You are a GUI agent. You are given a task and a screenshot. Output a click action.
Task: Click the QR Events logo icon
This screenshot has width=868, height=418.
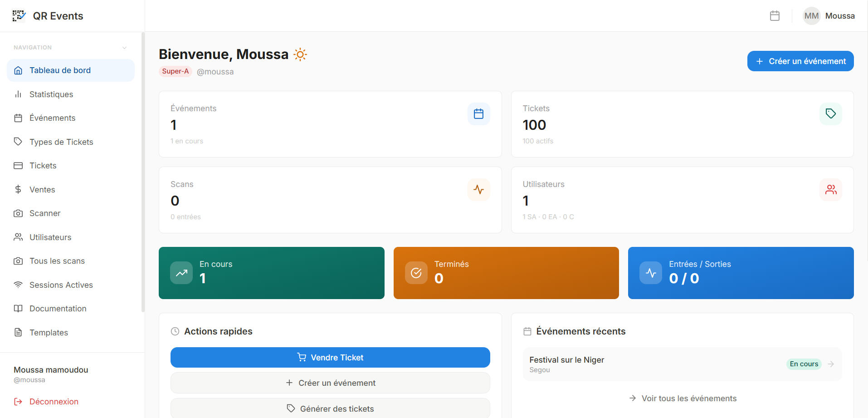(x=19, y=16)
